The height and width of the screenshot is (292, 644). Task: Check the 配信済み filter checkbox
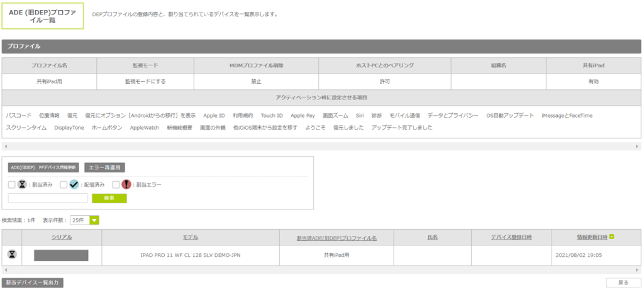pos(64,185)
